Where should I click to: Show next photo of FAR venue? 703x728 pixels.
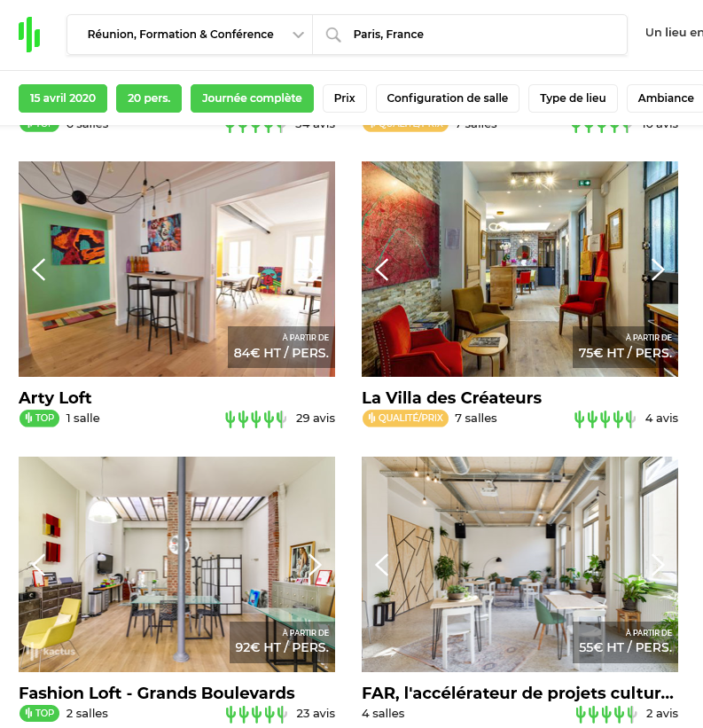[x=657, y=565]
